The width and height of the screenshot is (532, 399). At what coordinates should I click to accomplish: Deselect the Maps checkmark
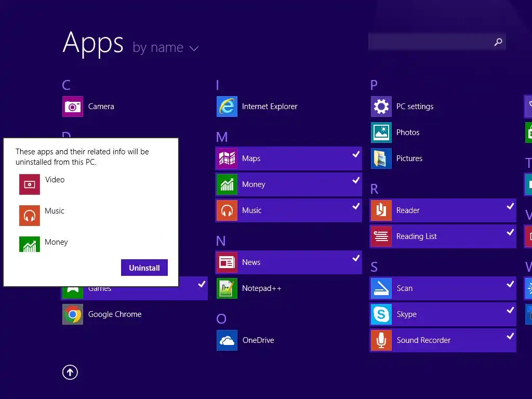[x=356, y=154]
